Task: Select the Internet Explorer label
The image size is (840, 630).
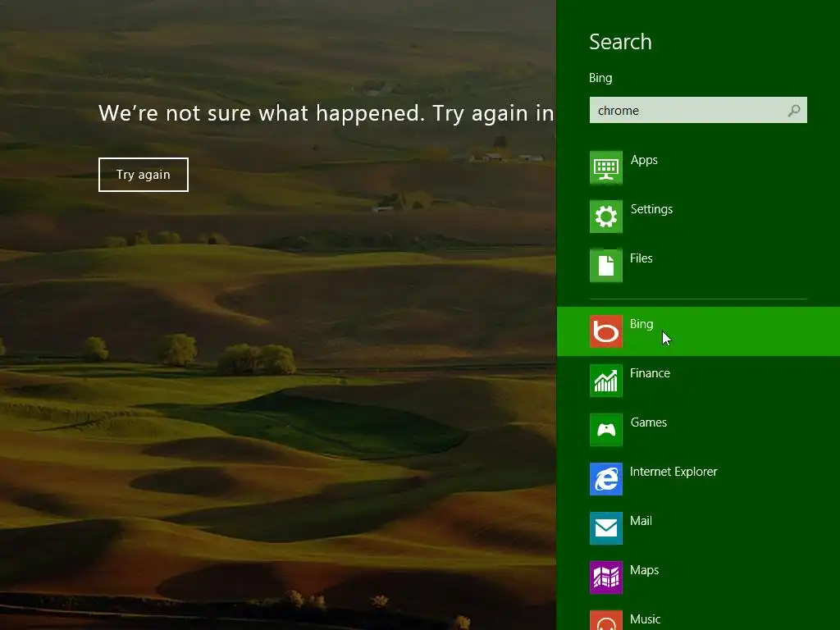Action: [x=673, y=472]
